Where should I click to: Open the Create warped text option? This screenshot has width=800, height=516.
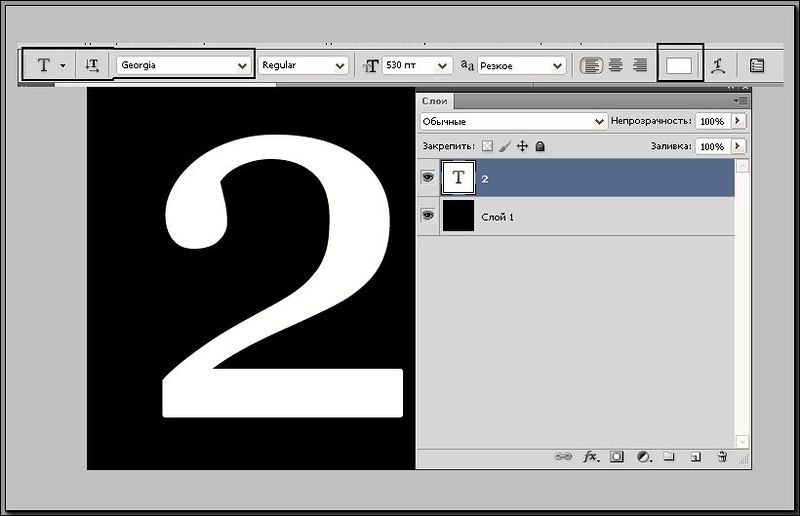coord(718,66)
